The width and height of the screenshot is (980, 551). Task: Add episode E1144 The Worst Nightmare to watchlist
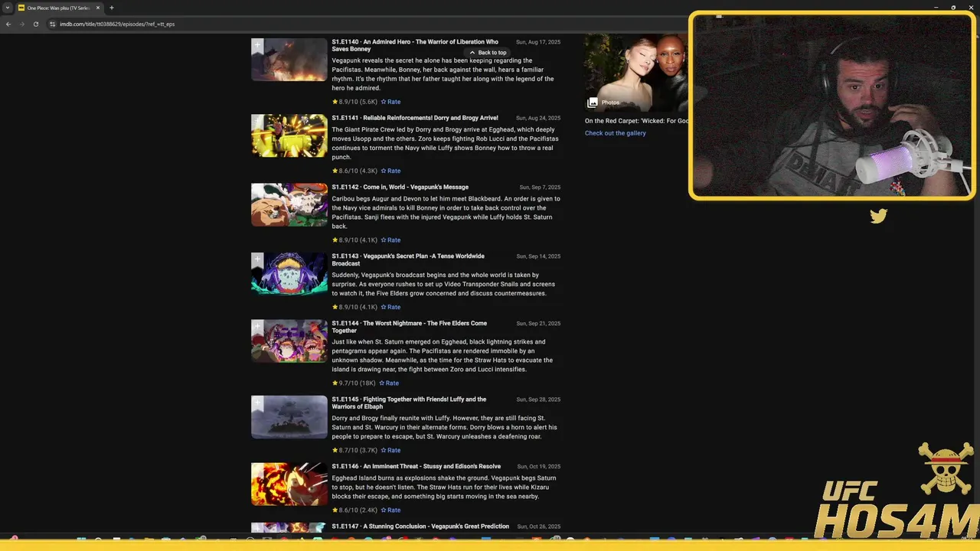pos(258,328)
